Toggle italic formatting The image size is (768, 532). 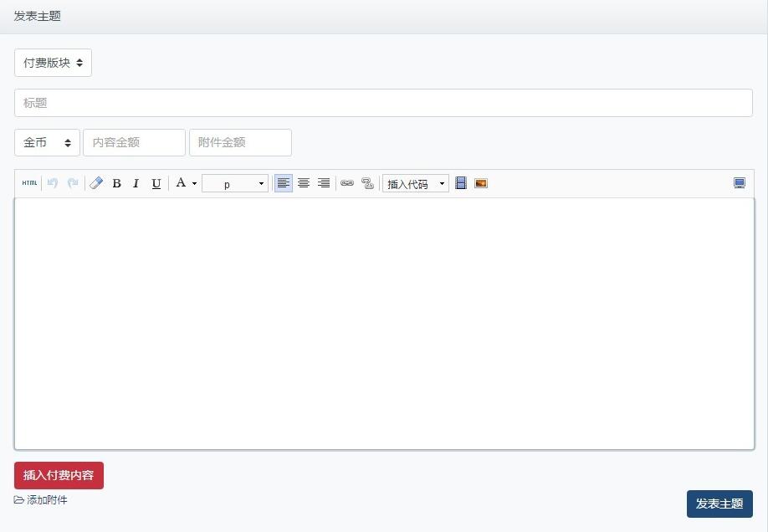pyautogui.click(x=136, y=183)
